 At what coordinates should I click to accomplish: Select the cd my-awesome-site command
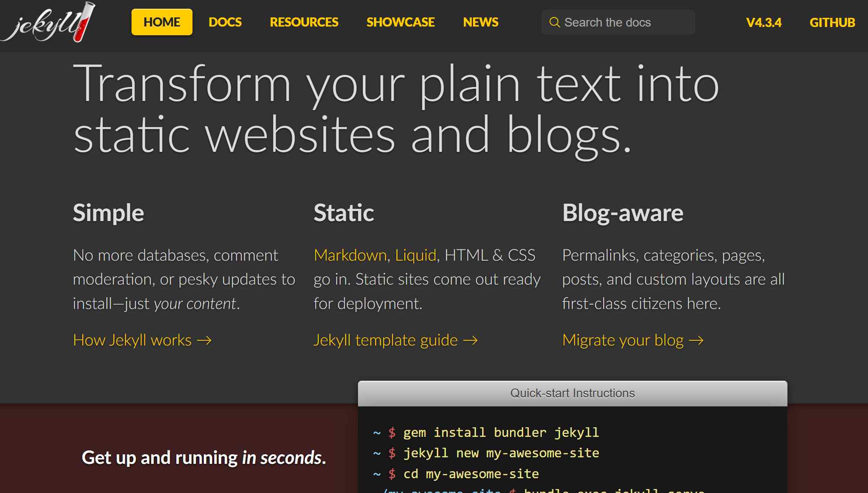471,474
